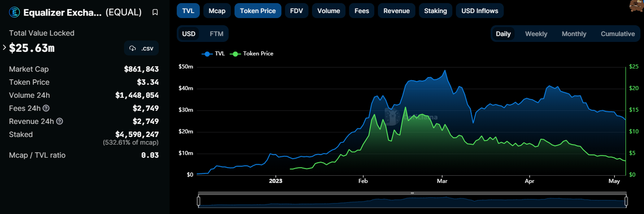Click the (EQUAL) ticker text
Image resolution: width=644 pixels, height=214 pixels.
point(124,13)
